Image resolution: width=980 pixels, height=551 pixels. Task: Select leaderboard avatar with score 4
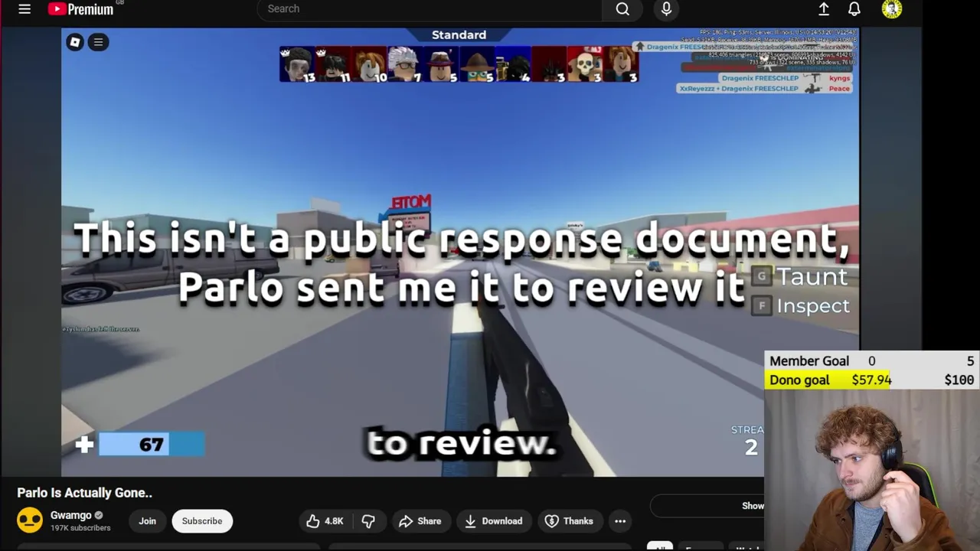513,64
